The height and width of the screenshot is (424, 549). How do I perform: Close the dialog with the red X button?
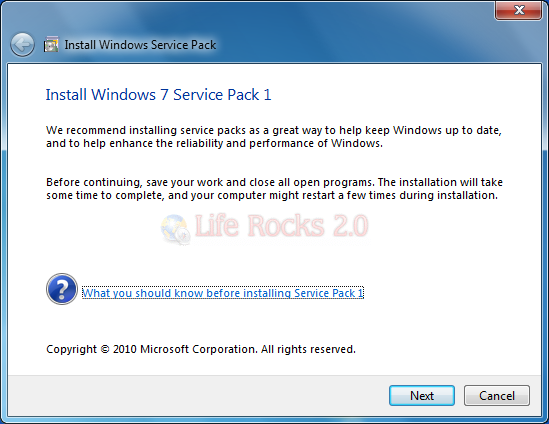(519, 10)
